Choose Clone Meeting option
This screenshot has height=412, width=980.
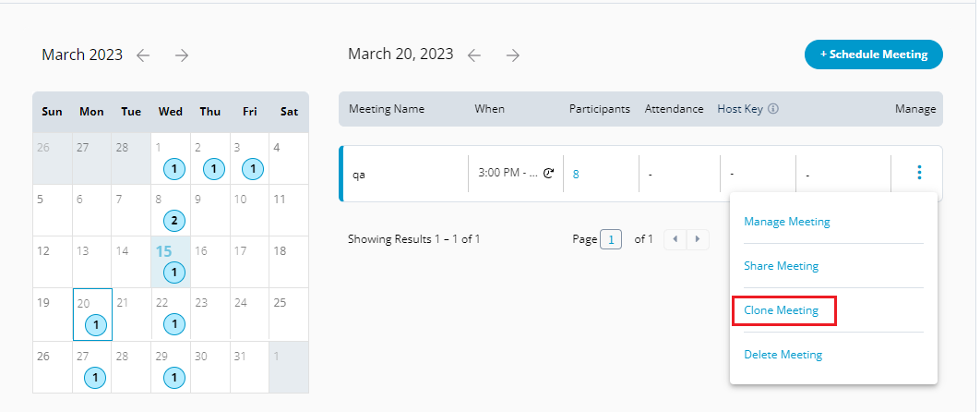(782, 310)
